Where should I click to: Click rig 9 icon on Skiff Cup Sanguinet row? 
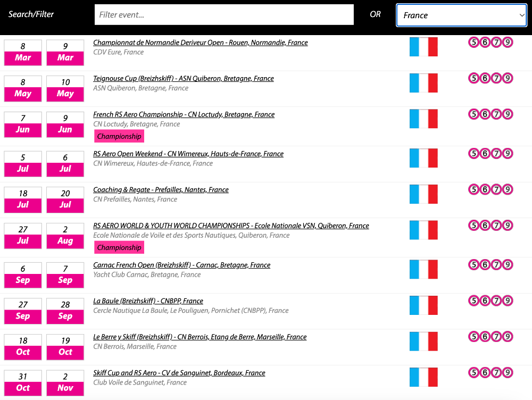pos(507,373)
